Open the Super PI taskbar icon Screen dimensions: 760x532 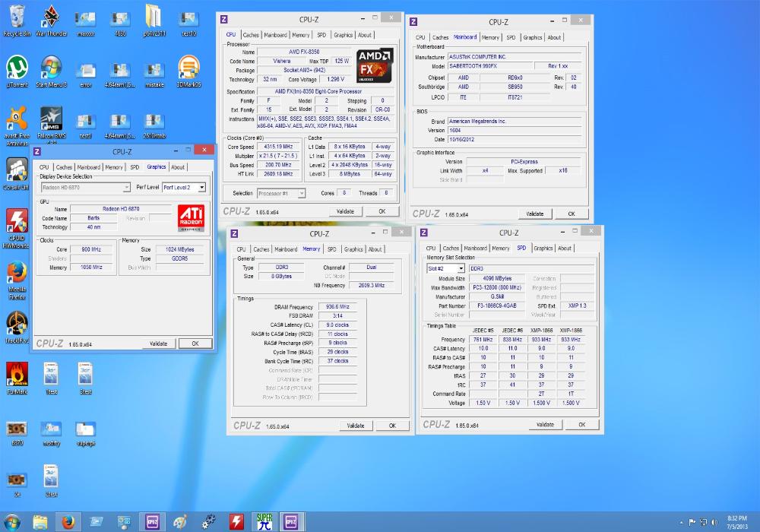pos(264,522)
